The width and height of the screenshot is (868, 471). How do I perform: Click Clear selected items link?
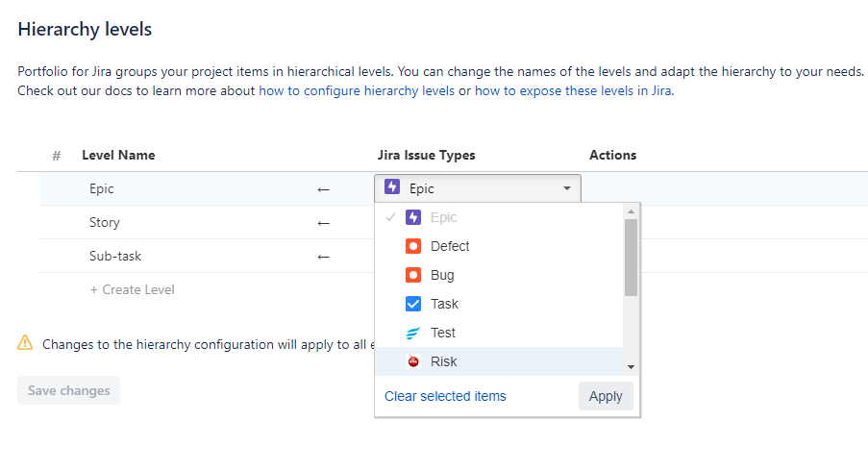[445, 396]
